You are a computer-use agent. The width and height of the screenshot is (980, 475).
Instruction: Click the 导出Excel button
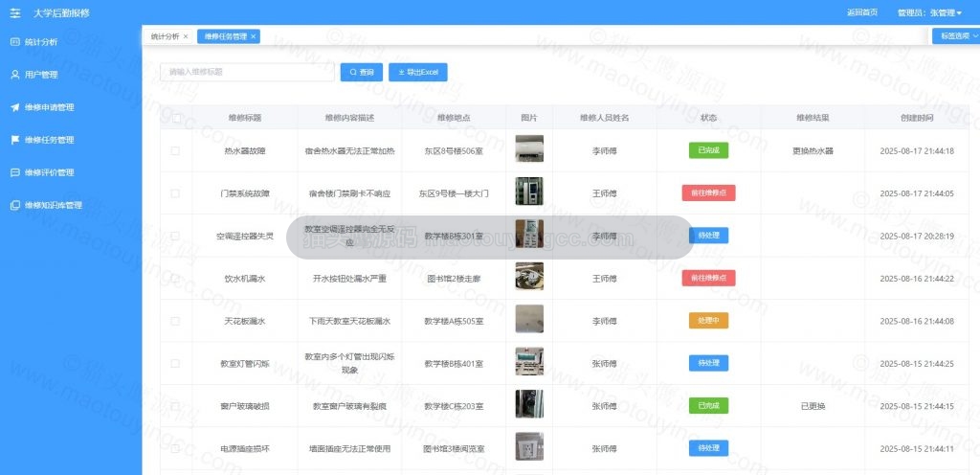[418, 73]
